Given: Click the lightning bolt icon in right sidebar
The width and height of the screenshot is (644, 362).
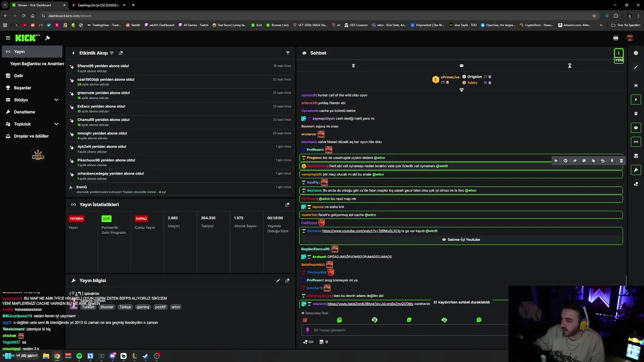Looking at the screenshot, I should (x=636, y=100).
